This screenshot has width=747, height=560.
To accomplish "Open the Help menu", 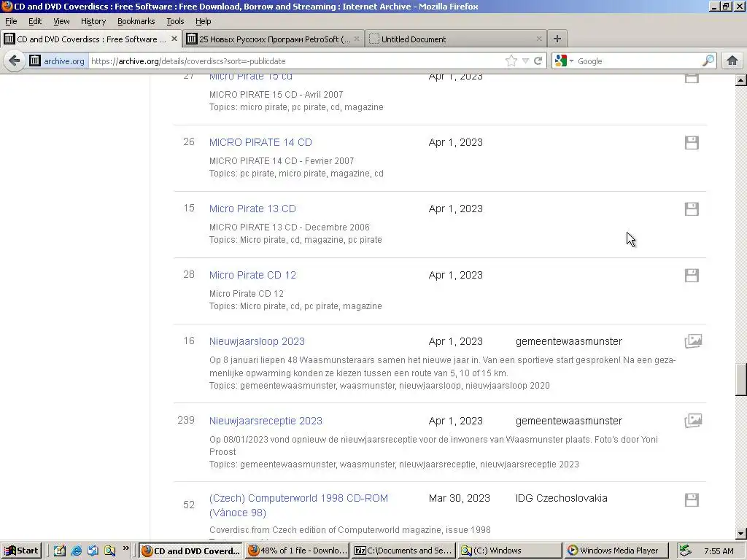I will (x=203, y=21).
